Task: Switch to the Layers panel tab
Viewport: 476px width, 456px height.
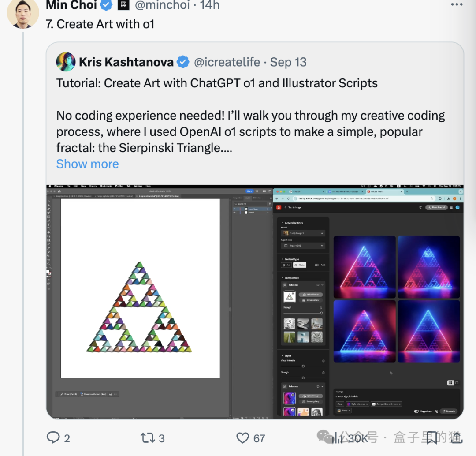Action: (247, 198)
